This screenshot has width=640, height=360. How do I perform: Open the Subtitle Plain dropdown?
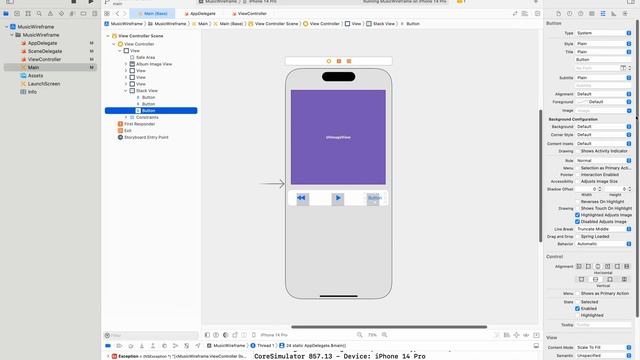pyautogui.click(x=603, y=78)
